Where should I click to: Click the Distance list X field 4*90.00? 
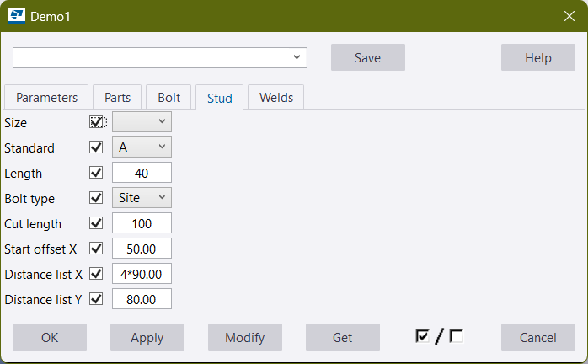(142, 274)
